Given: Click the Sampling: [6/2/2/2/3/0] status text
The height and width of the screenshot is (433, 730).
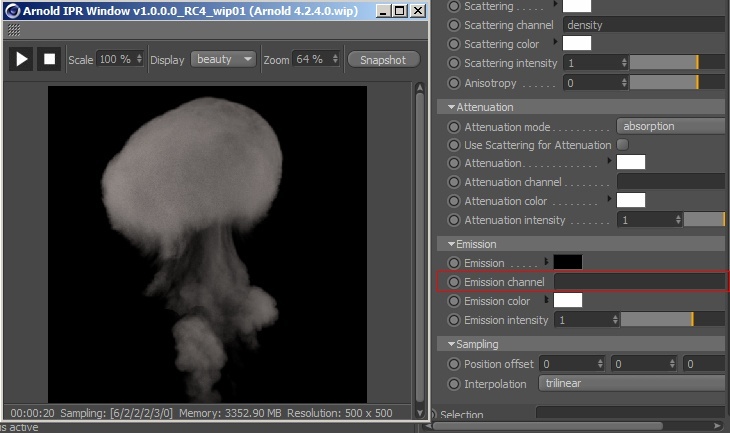Looking at the screenshot, I should coord(116,413).
